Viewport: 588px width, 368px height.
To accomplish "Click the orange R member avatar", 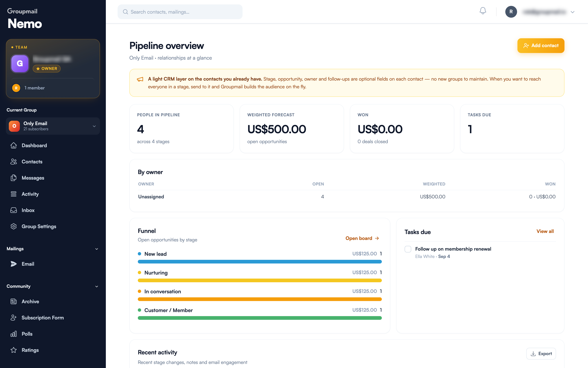I will click(x=16, y=88).
